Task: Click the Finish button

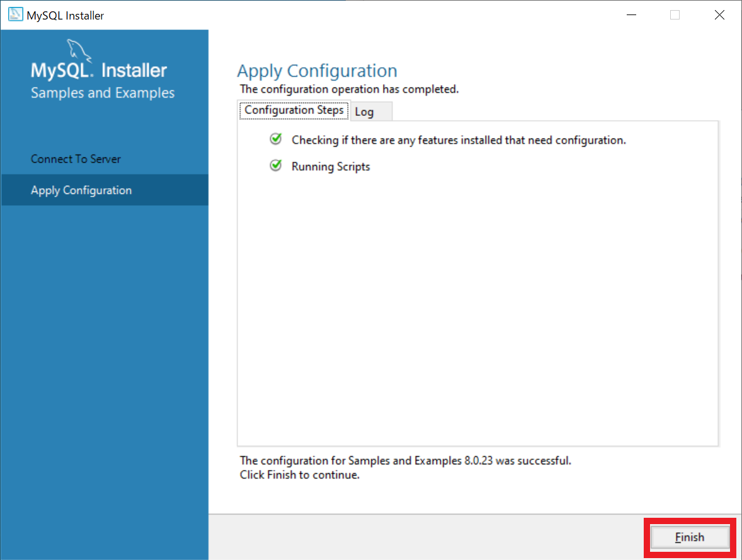Action: (690, 537)
